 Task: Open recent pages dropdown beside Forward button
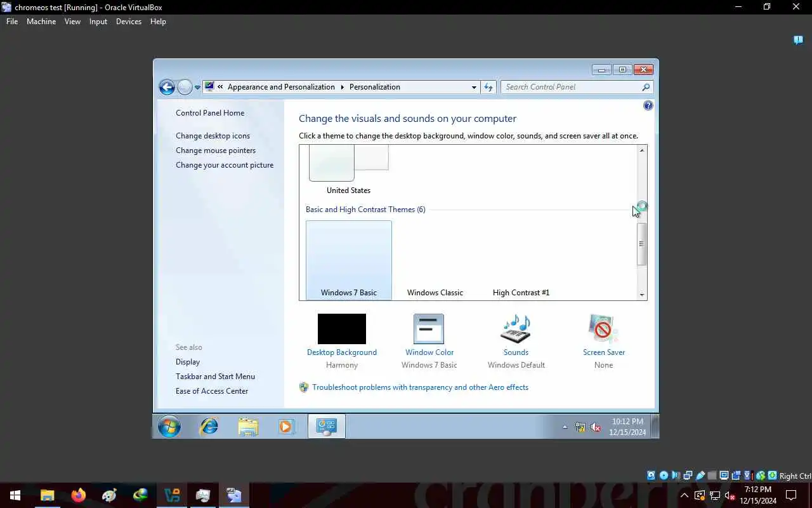[197, 88]
